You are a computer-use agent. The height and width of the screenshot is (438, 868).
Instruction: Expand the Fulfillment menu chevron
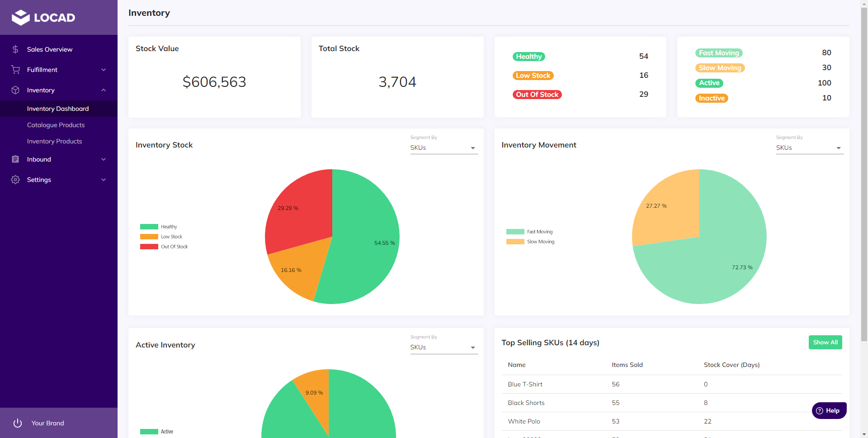click(104, 70)
